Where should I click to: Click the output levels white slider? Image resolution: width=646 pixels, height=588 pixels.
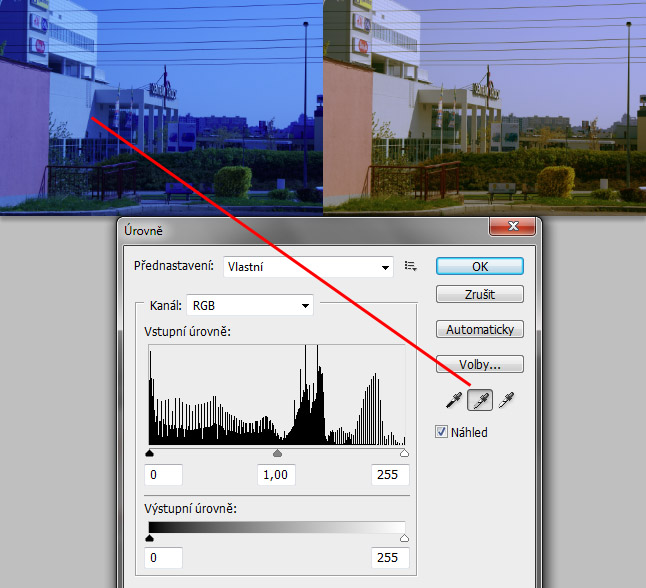404,538
